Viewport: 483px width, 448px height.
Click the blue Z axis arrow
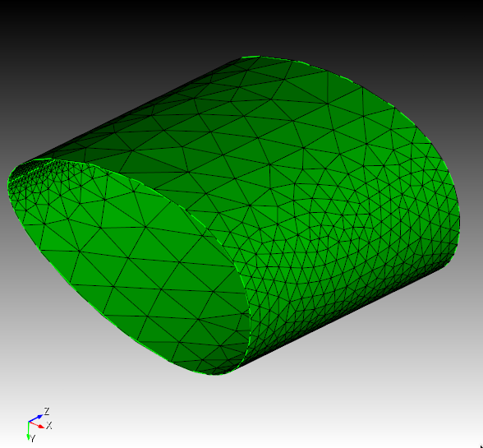click(36, 418)
